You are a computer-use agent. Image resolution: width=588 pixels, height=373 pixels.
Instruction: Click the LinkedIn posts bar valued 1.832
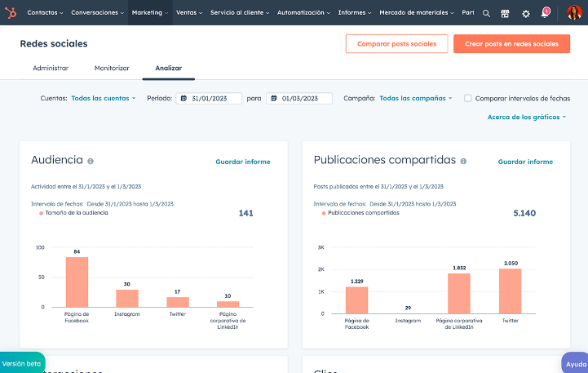pos(459,294)
